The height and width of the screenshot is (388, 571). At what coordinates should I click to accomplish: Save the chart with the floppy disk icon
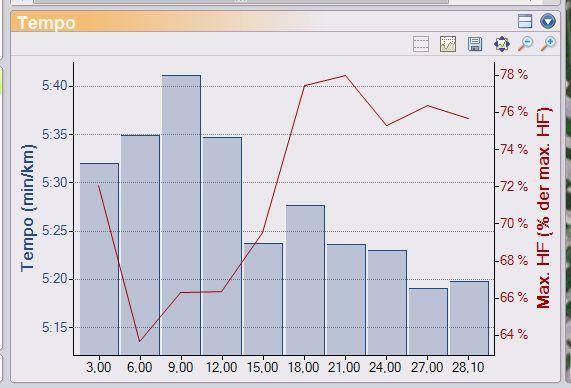475,44
